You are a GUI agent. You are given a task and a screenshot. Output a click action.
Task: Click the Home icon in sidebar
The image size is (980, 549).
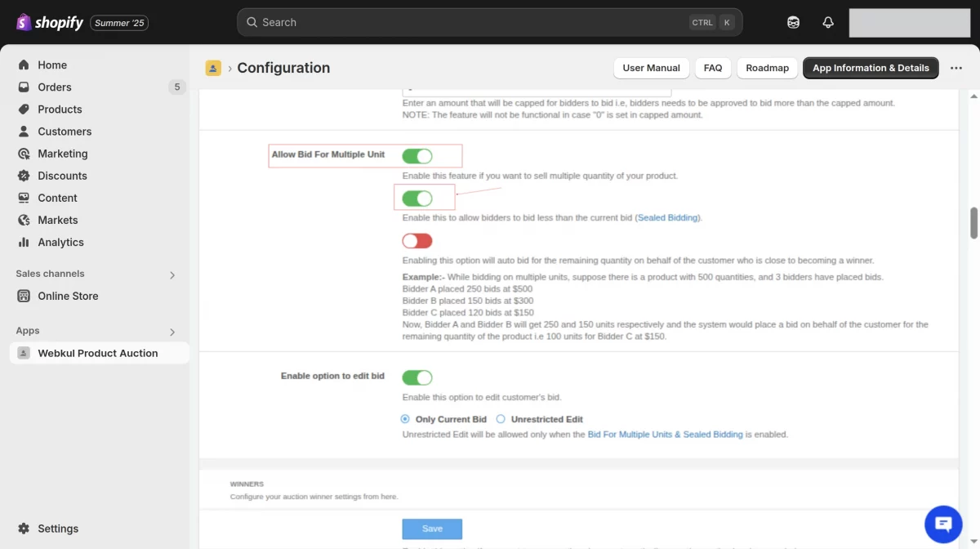[24, 65]
